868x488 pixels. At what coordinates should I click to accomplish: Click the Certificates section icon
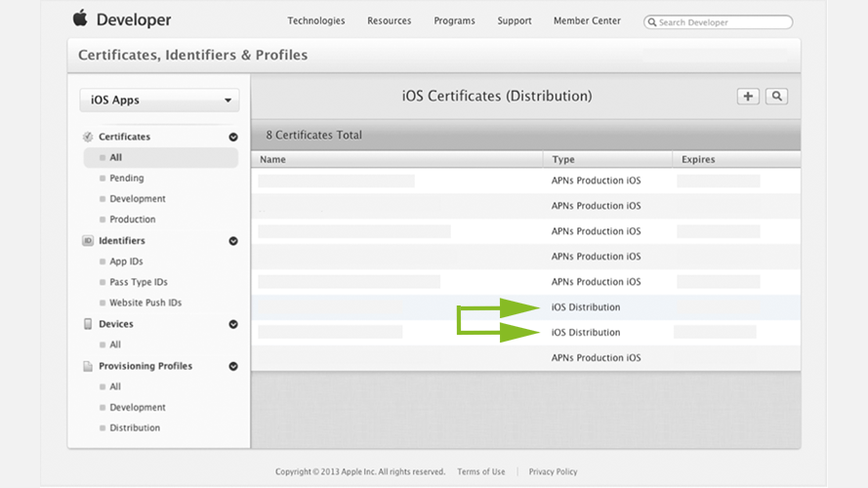coord(88,137)
